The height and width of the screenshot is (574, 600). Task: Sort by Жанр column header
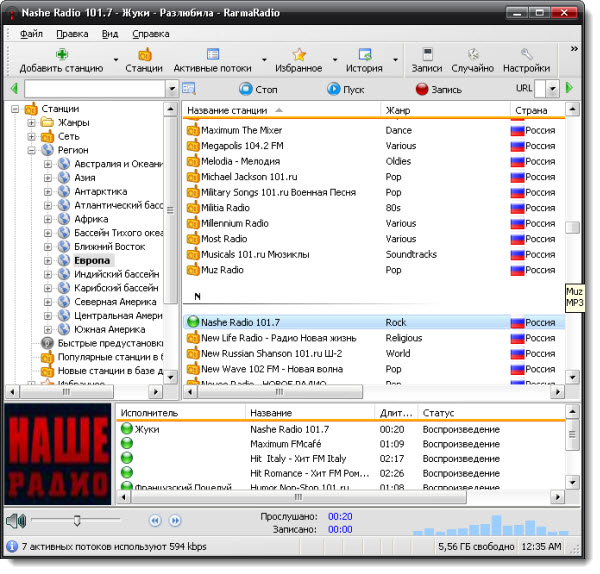point(399,109)
